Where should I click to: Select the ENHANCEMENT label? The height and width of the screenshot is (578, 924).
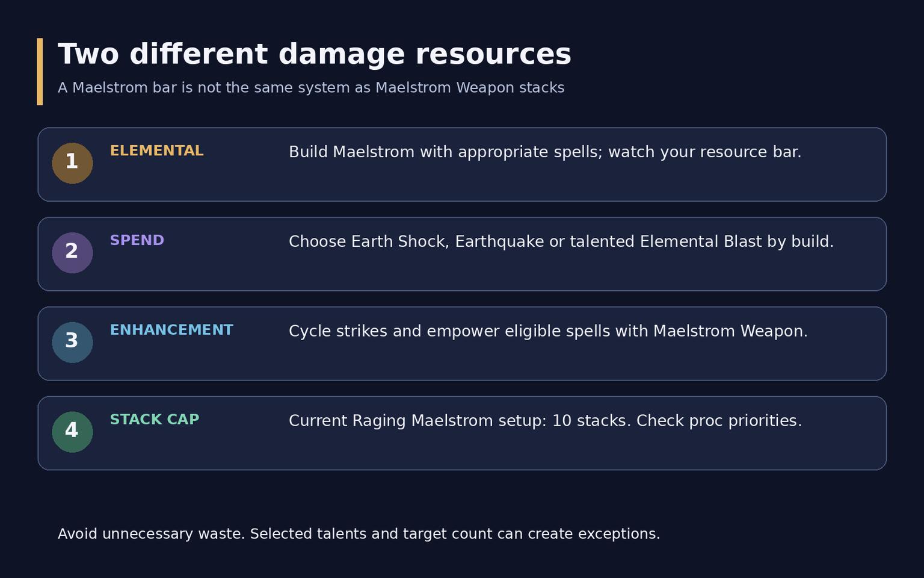click(x=171, y=331)
